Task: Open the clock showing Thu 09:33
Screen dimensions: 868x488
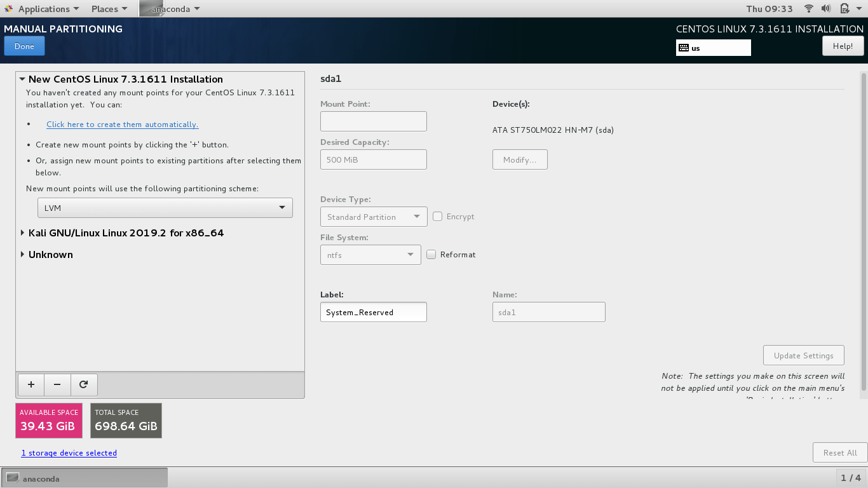Action: 770,9
